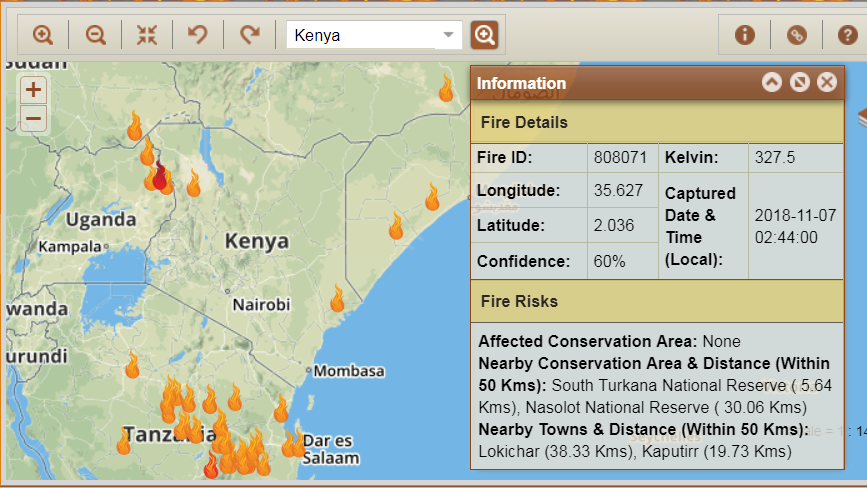
Task: Select the fire marker east of the red fire
Action: tap(193, 183)
